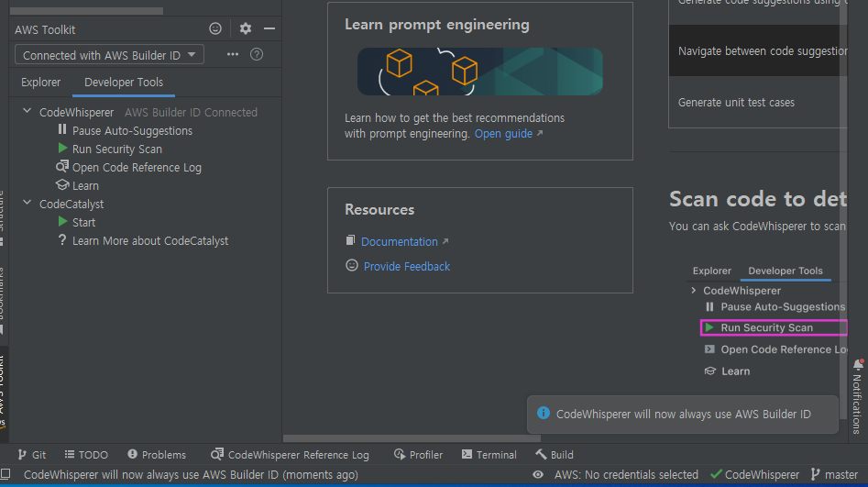
Task: Open the master git branch widget
Action: [835, 475]
